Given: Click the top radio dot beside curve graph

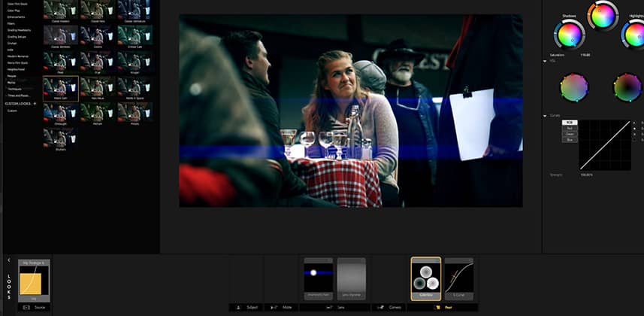Looking at the screenshot, I should point(633,123).
